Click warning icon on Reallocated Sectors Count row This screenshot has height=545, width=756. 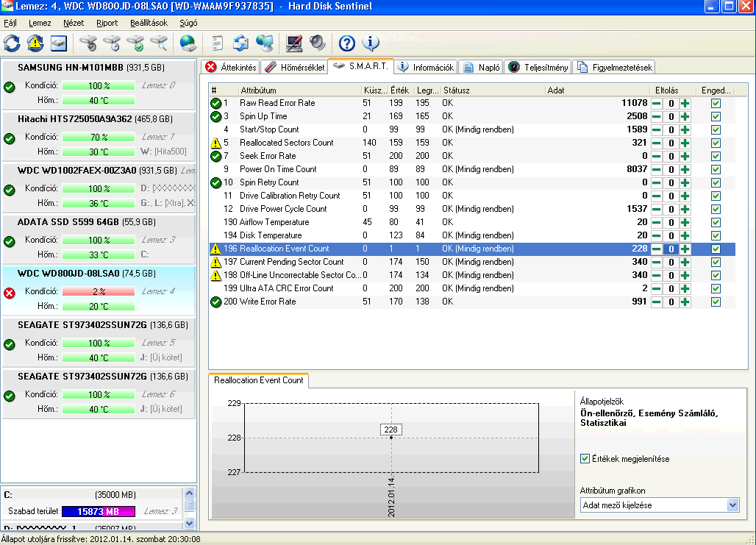click(215, 143)
